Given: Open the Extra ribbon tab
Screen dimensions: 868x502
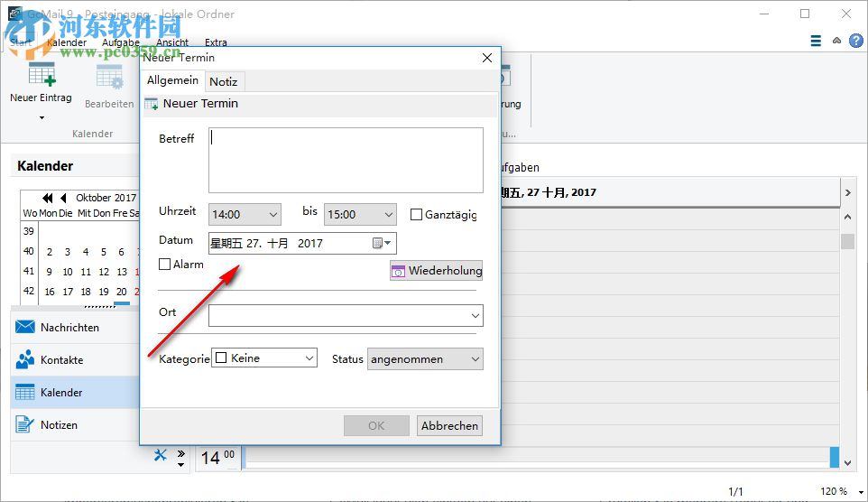Looking at the screenshot, I should (216, 42).
